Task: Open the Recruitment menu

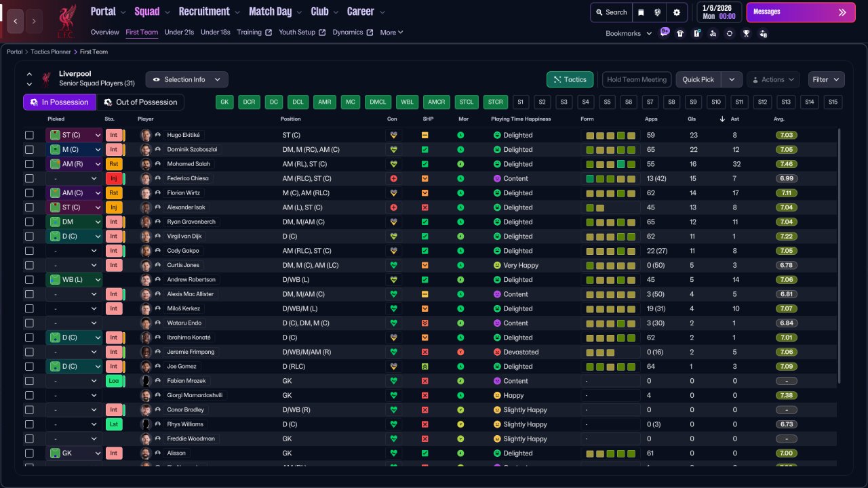Action: (210, 12)
